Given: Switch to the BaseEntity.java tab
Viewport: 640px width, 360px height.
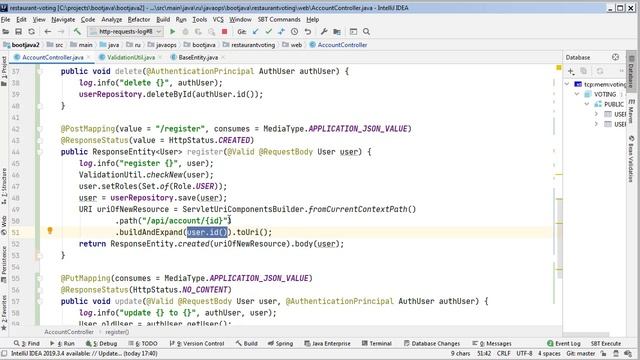Looking at the screenshot, I should click(198, 58).
